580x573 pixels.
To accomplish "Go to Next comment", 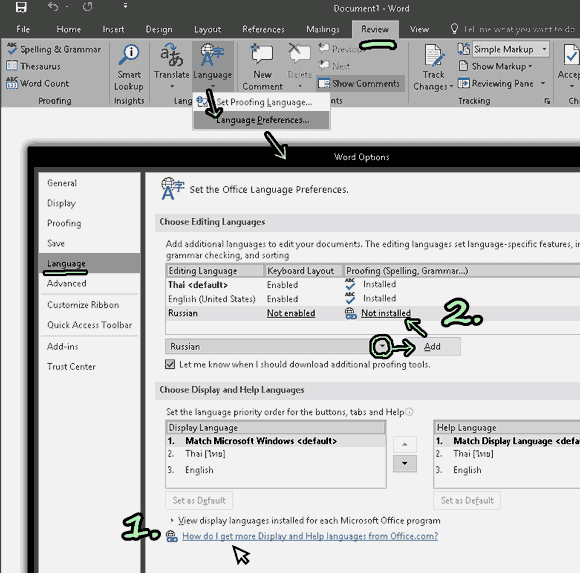I will pyautogui.click(x=335, y=66).
